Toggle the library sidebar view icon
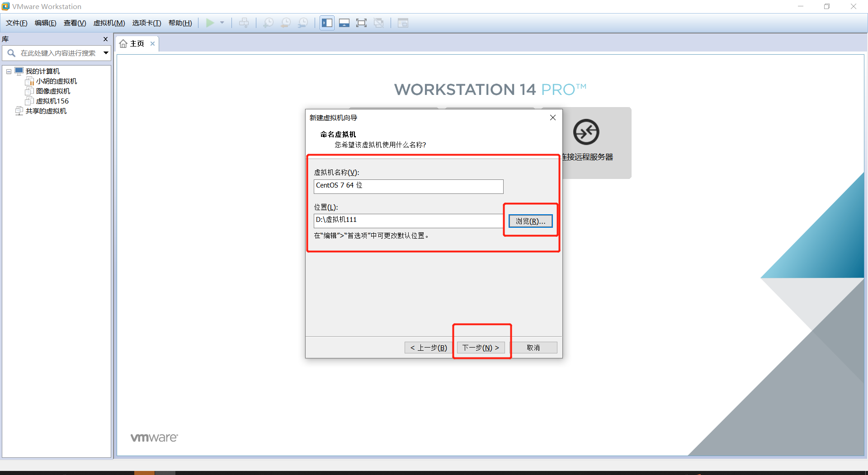Viewport: 868px width, 475px height. [327, 23]
